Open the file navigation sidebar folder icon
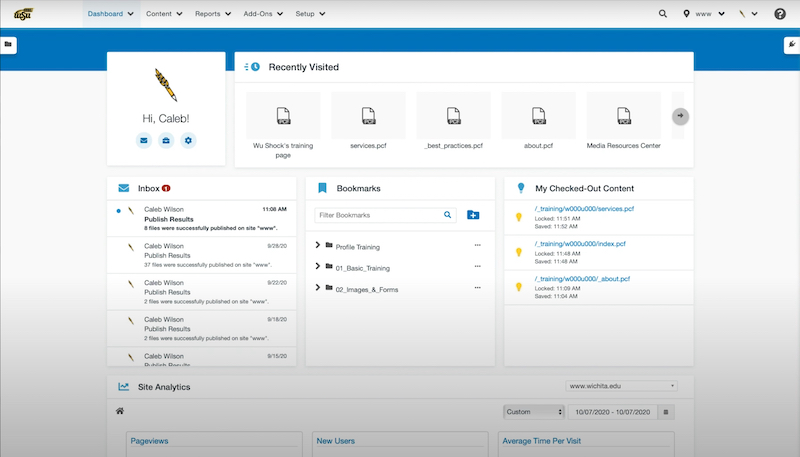Screen dimensions: 800x457 pyautogui.click(x=8, y=44)
